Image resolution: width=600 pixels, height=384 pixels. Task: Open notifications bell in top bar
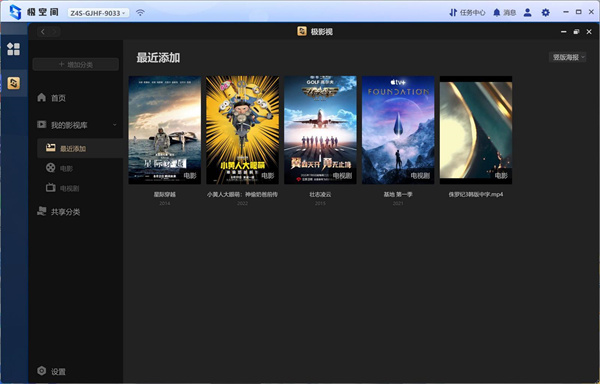[496, 13]
